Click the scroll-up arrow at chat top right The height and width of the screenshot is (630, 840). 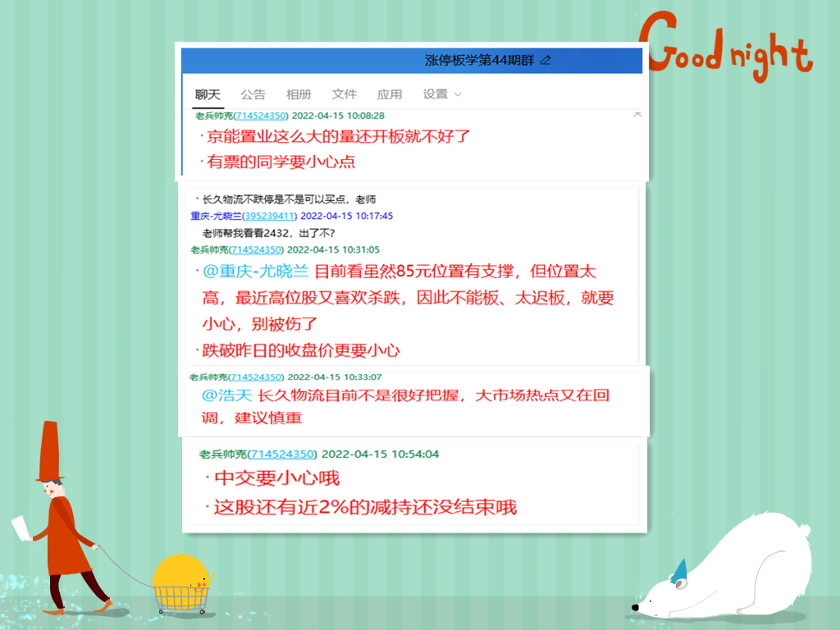637,115
